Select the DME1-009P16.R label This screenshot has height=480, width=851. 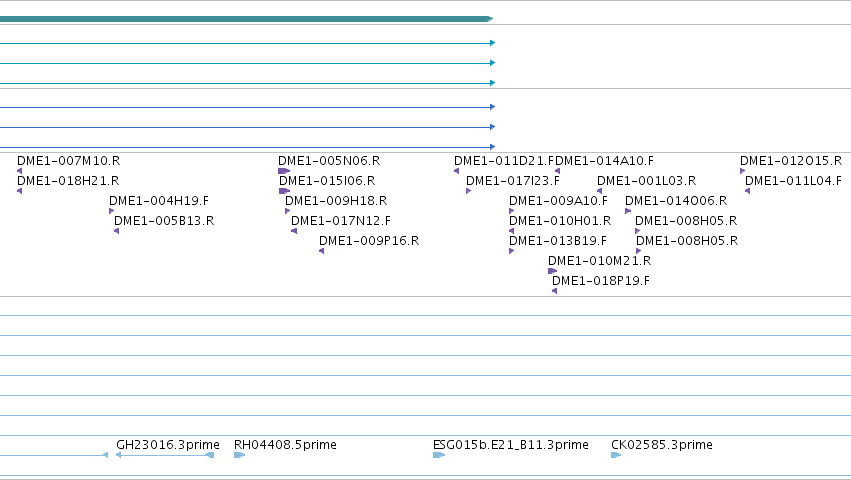pos(369,241)
